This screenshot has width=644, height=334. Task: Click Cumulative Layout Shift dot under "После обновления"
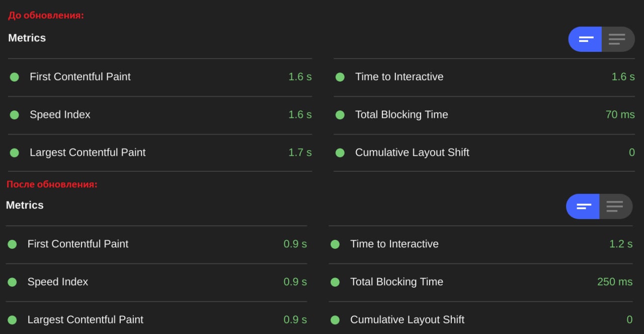click(335, 320)
